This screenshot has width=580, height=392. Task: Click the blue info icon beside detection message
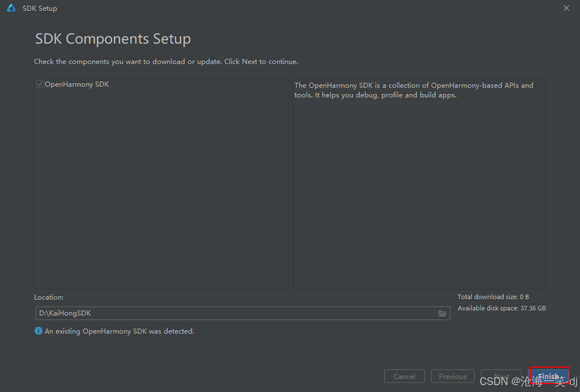pyautogui.click(x=39, y=331)
